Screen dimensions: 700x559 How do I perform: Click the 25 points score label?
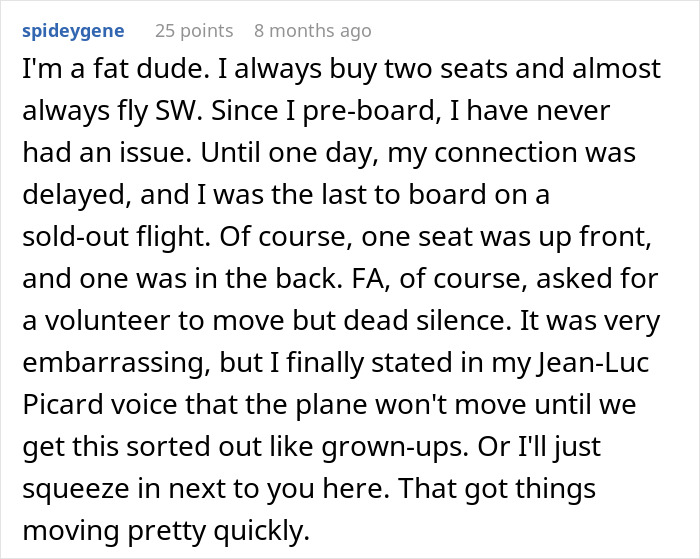(x=194, y=31)
